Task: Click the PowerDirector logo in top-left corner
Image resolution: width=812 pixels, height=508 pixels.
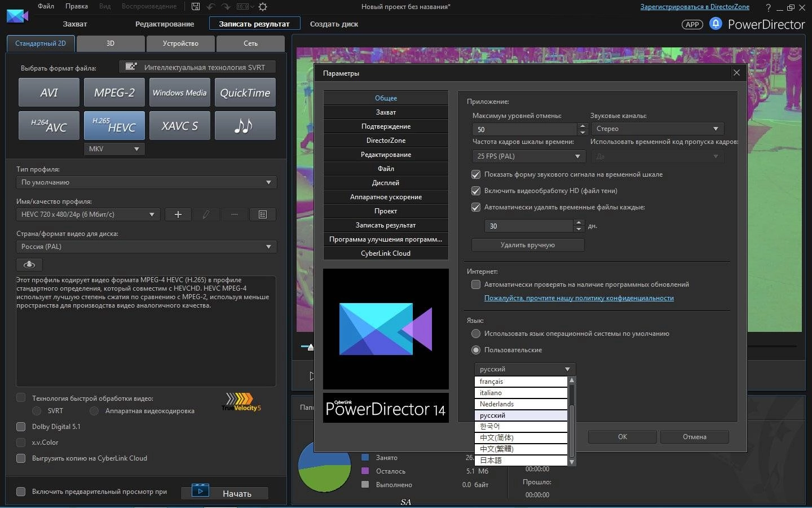Action: point(17,16)
